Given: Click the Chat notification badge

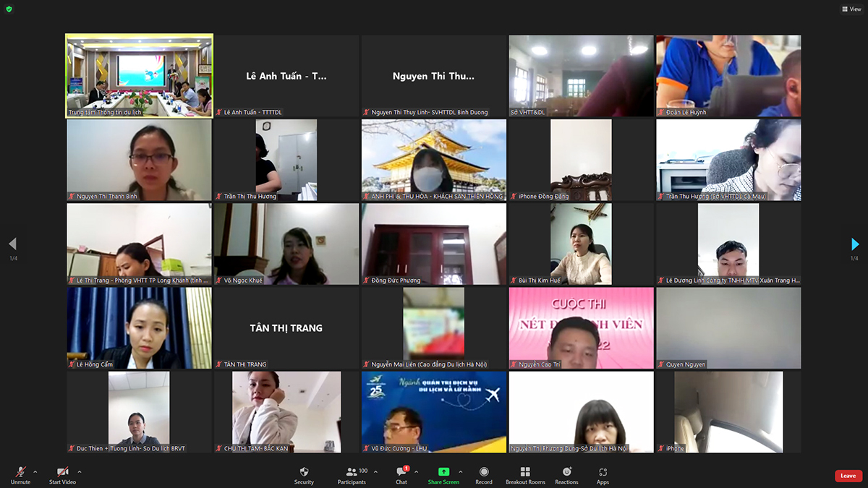Looking at the screenshot, I should (407, 467).
